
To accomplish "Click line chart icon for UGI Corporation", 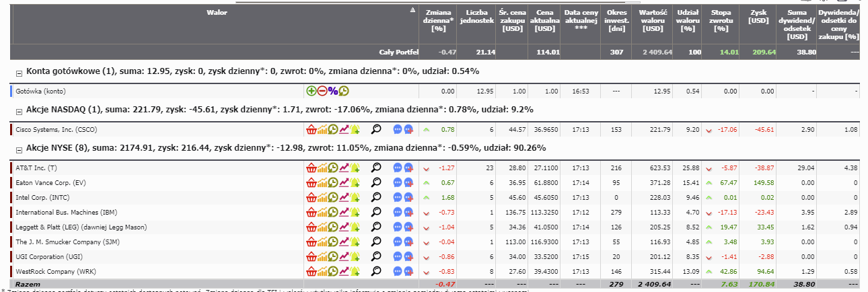I will click(x=344, y=256).
